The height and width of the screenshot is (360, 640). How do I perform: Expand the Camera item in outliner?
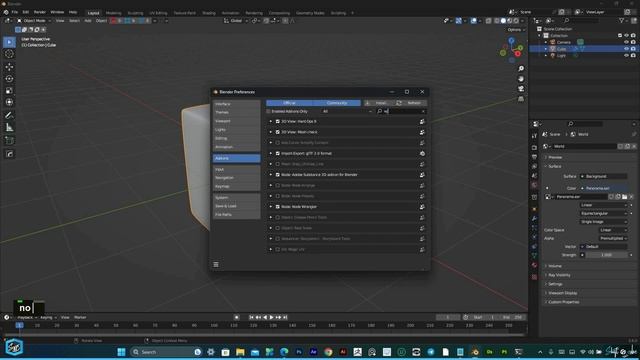pos(546,42)
